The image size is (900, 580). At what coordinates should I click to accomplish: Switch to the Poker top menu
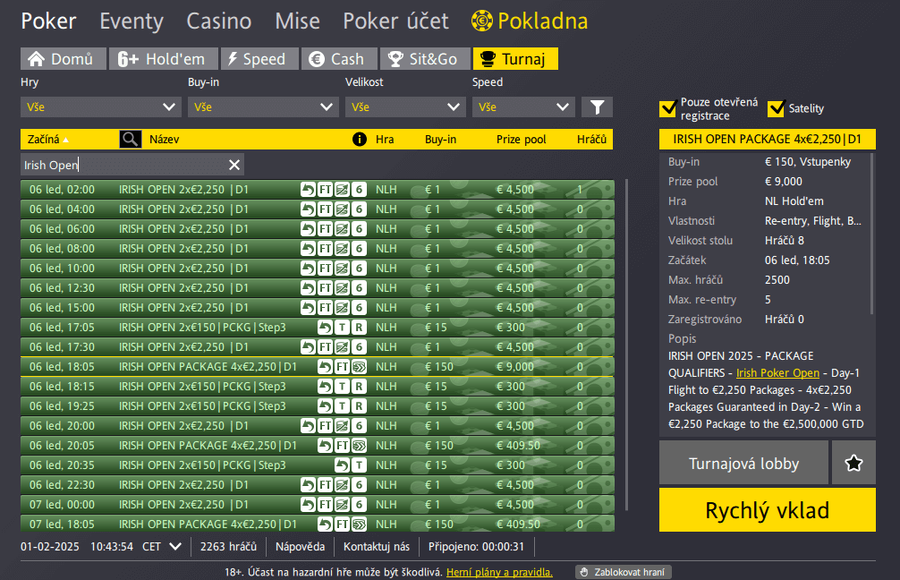point(48,21)
